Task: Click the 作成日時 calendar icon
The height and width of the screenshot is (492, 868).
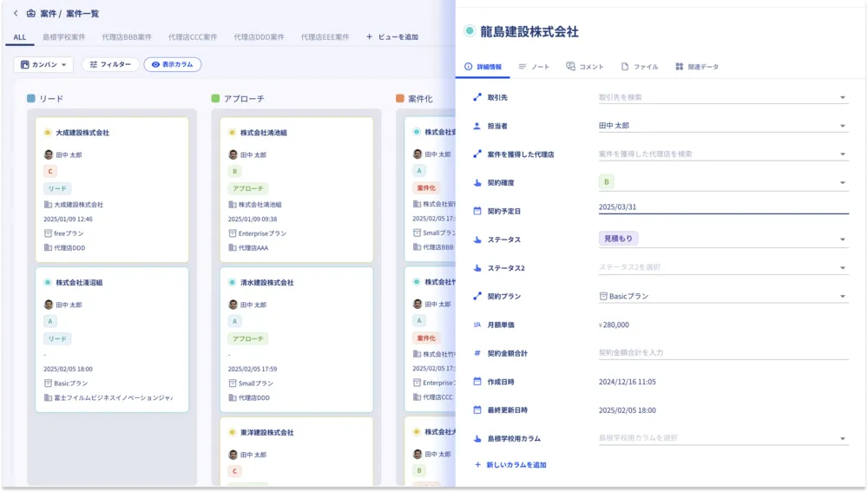Action: (477, 381)
